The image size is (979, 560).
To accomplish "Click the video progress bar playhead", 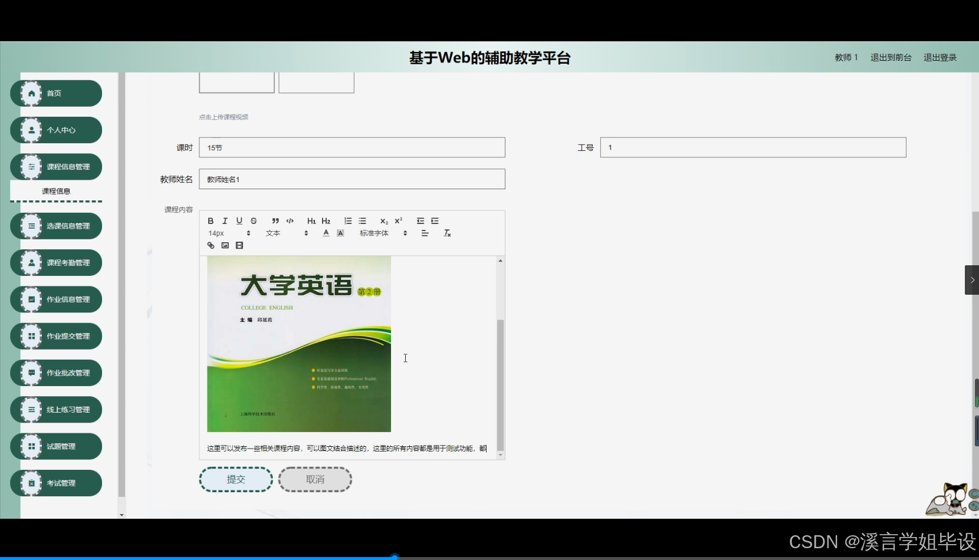I will point(395,556).
